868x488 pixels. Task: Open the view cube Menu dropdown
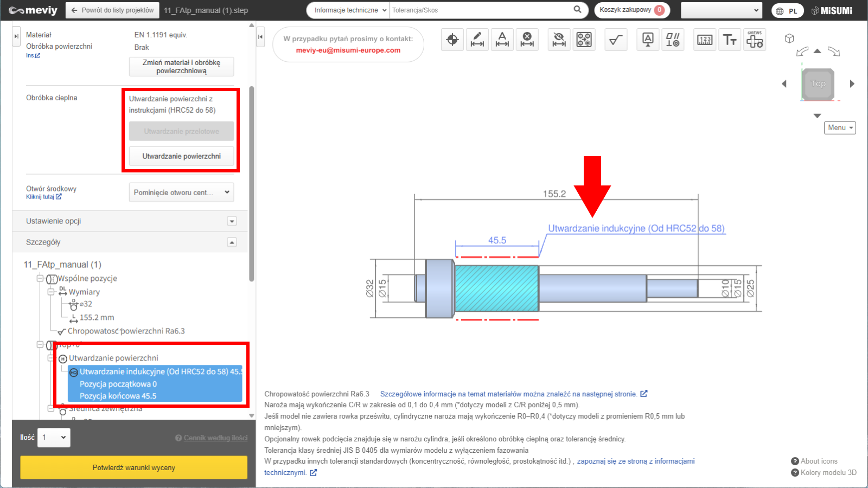coord(840,128)
